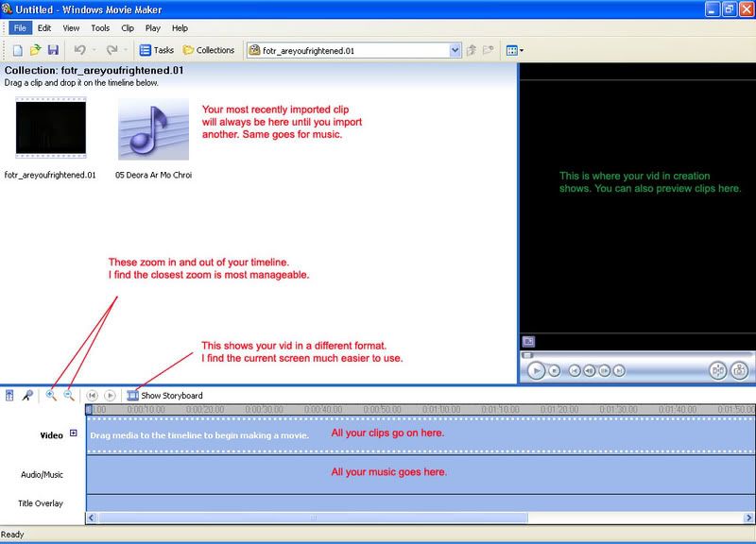Step to the next frame in the monitor
The height and width of the screenshot is (544, 756).
click(604, 370)
